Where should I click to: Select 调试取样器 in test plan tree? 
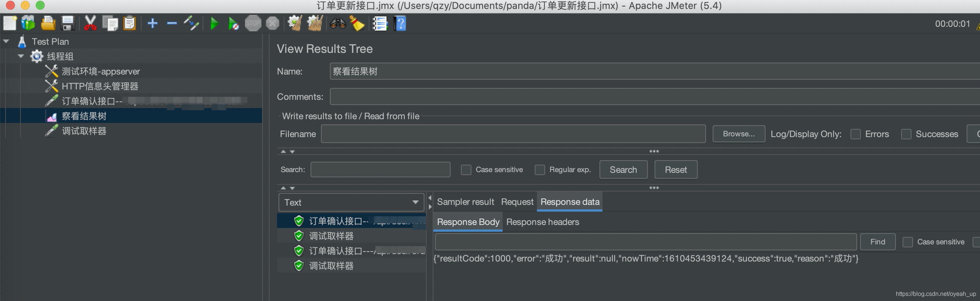pos(84,131)
